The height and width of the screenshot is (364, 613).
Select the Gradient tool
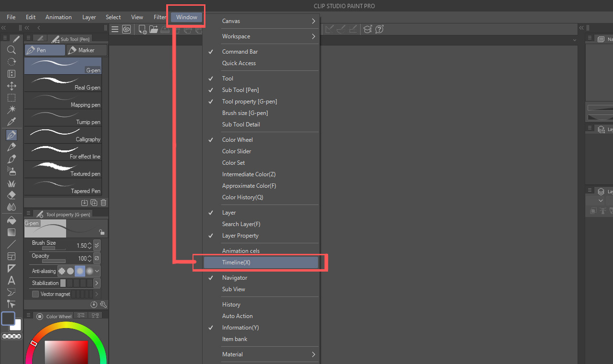point(11,232)
